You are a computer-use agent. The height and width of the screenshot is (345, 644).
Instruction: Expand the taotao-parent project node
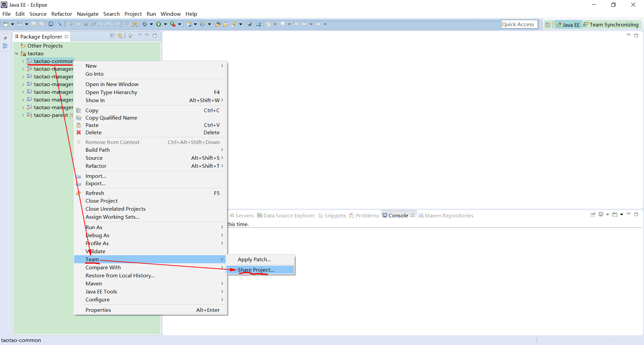click(23, 115)
